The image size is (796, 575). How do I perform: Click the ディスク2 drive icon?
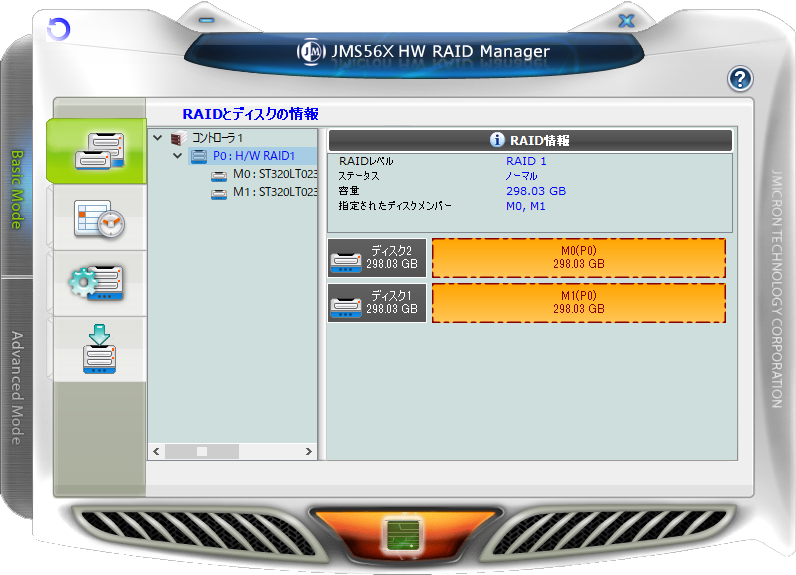[x=346, y=261]
